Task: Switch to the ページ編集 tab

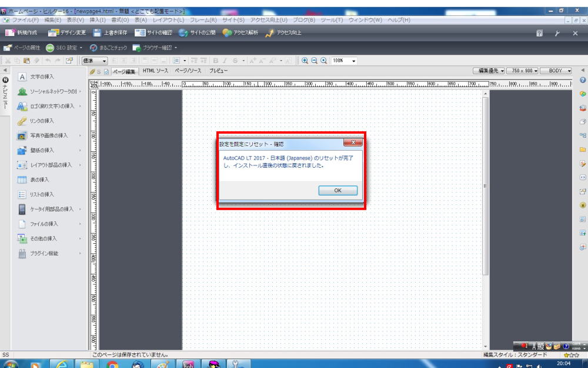Action: click(124, 71)
